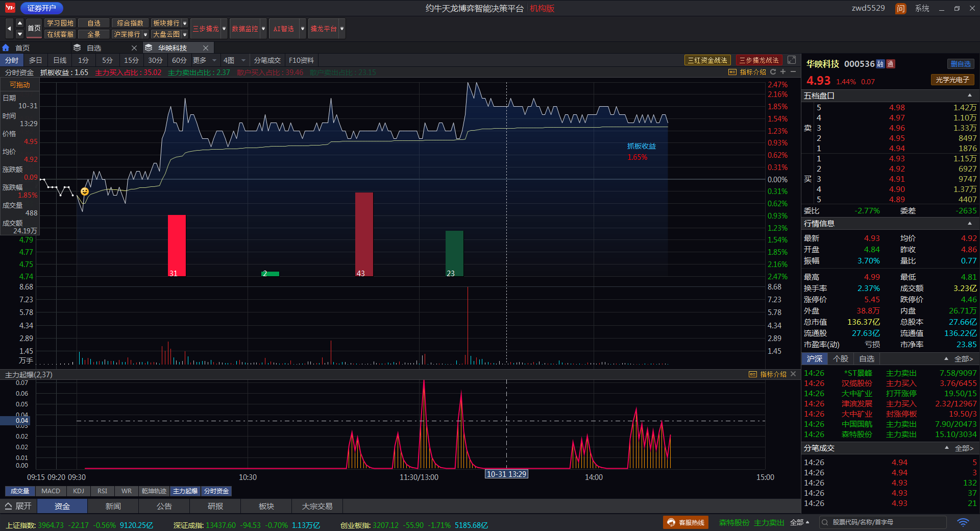This screenshot has width=980, height=531.
Task: Click the toolbar scroll-up arrow
Action: [20, 23]
